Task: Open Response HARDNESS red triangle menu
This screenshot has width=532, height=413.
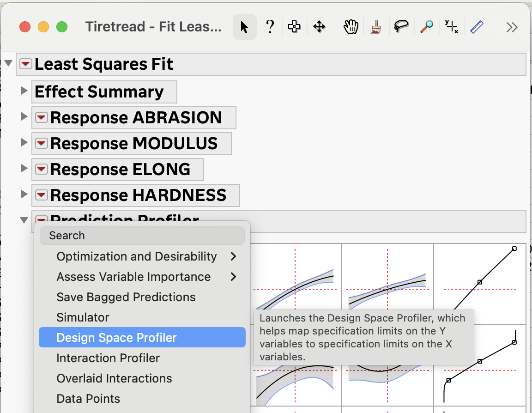Action: 42,195
